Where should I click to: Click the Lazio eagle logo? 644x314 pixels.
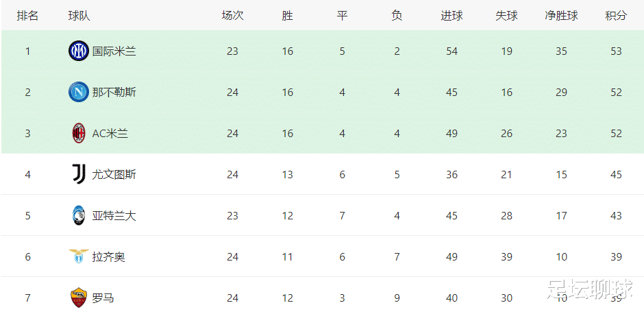[79, 256]
